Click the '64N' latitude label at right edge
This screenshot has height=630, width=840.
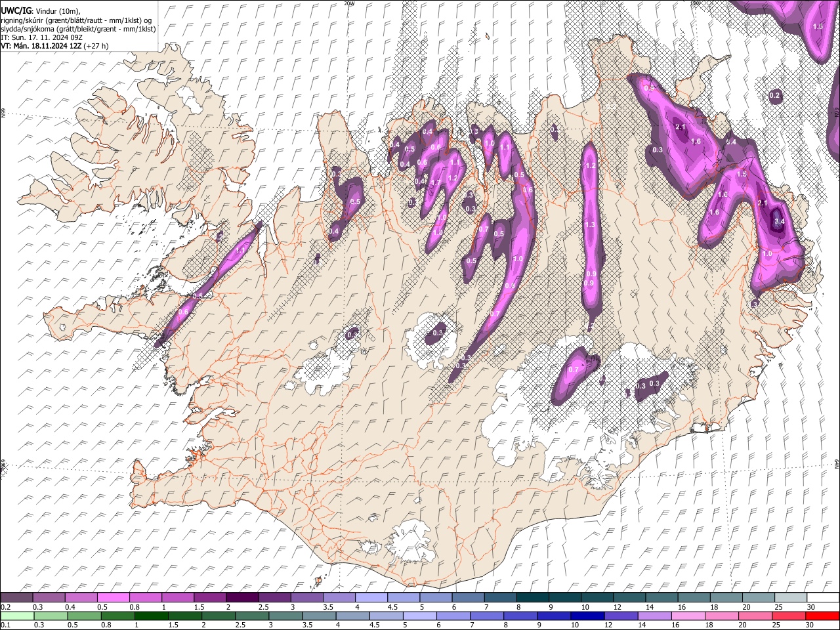837,464
